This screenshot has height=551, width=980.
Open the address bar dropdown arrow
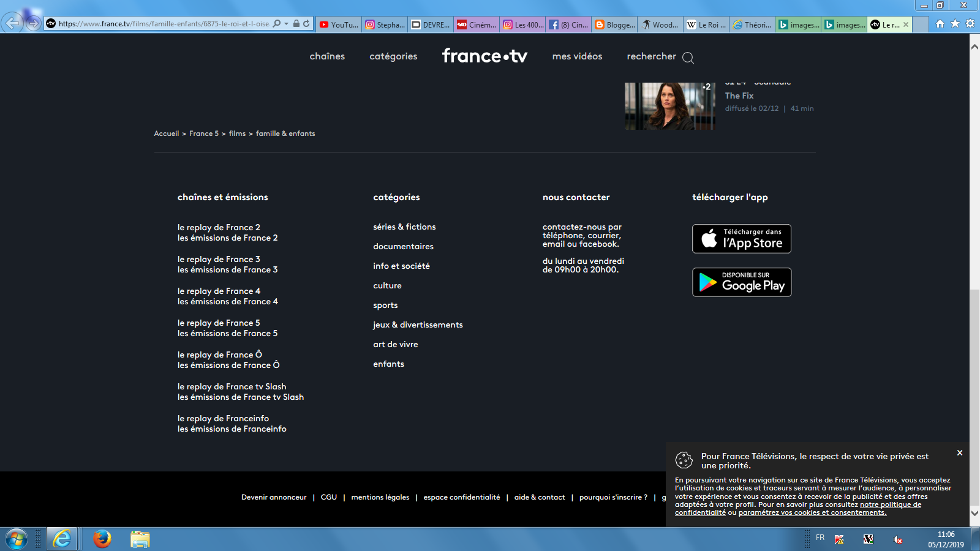click(x=286, y=24)
